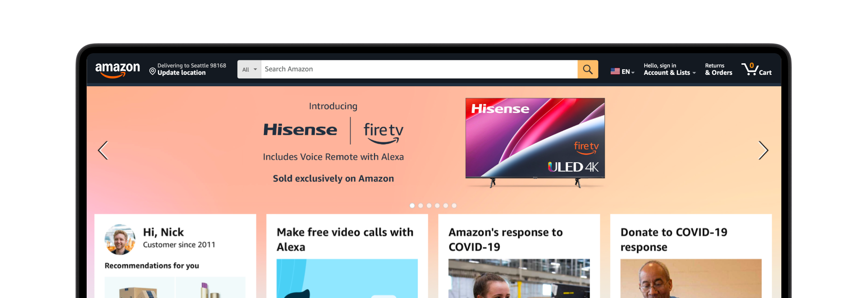The image size is (868, 298).
Task: Click Nick's profile avatar
Action: click(x=120, y=239)
